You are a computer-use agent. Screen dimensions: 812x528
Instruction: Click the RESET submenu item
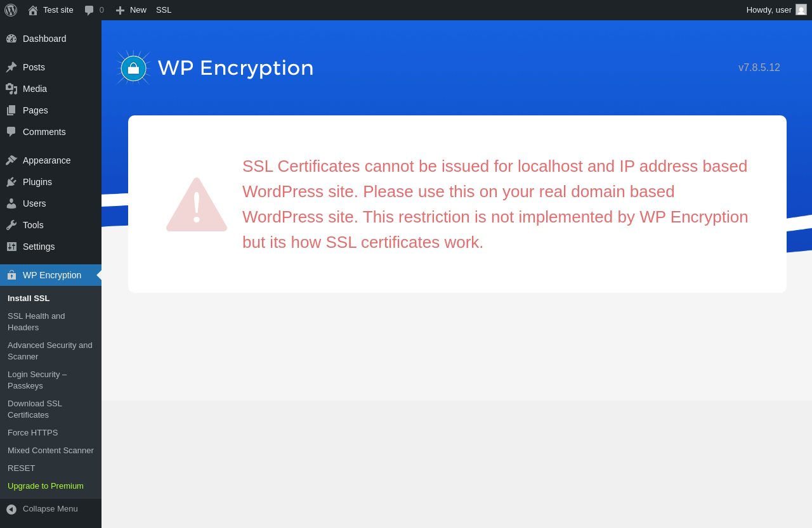(22, 468)
